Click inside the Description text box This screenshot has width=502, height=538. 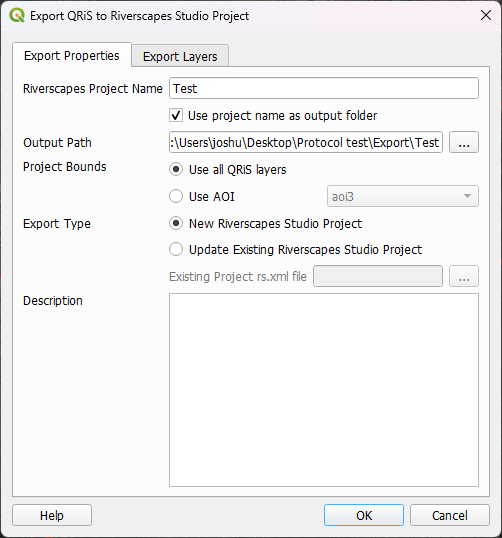[x=324, y=390]
